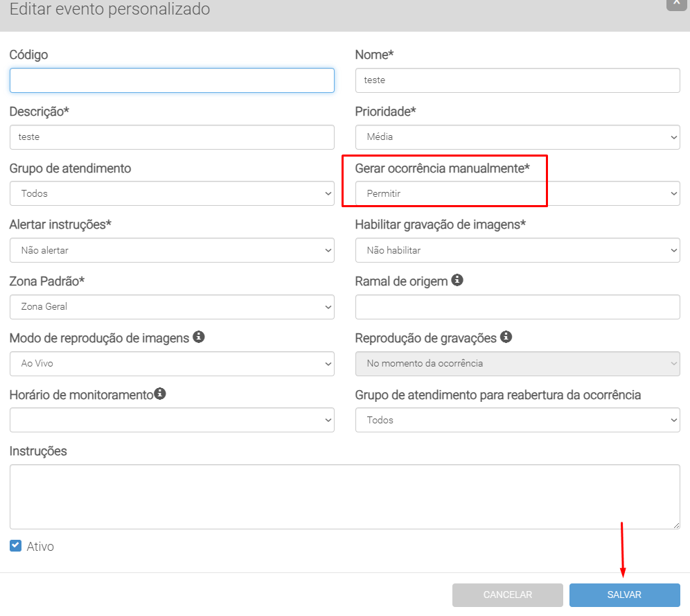Click info icon next to Ramal de origem
690x616 pixels.
coord(457,281)
